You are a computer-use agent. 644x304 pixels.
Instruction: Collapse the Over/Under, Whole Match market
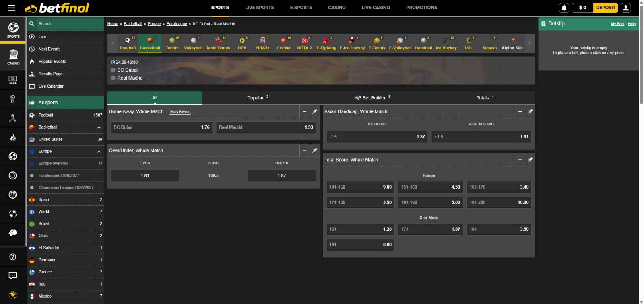click(304, 150)
